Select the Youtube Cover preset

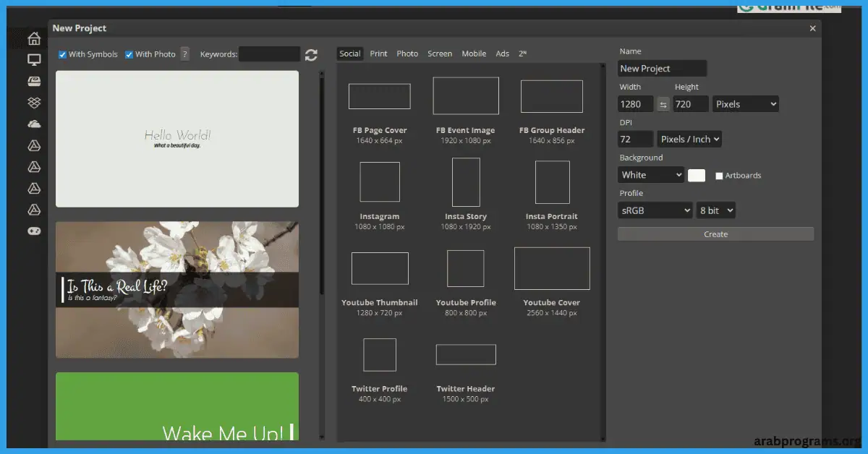[x=552, y=282]
